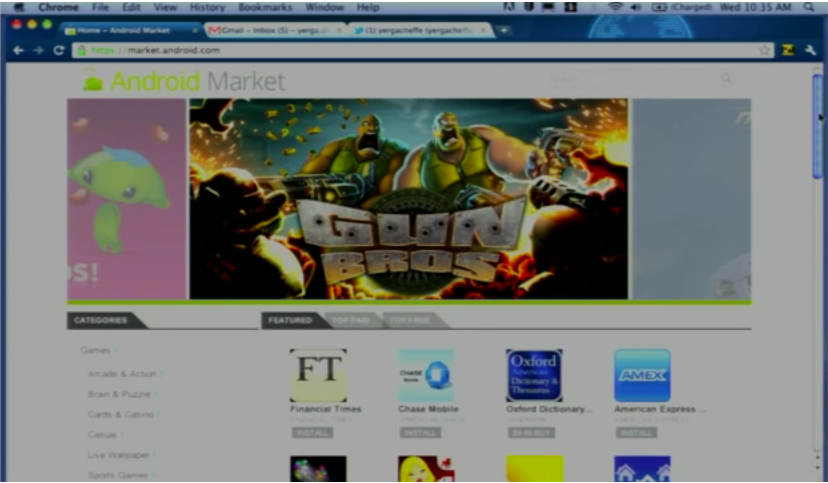Viewport: 828px width, 483px height.
Task: Click the browser reload icon
Action: click(59, 50)
